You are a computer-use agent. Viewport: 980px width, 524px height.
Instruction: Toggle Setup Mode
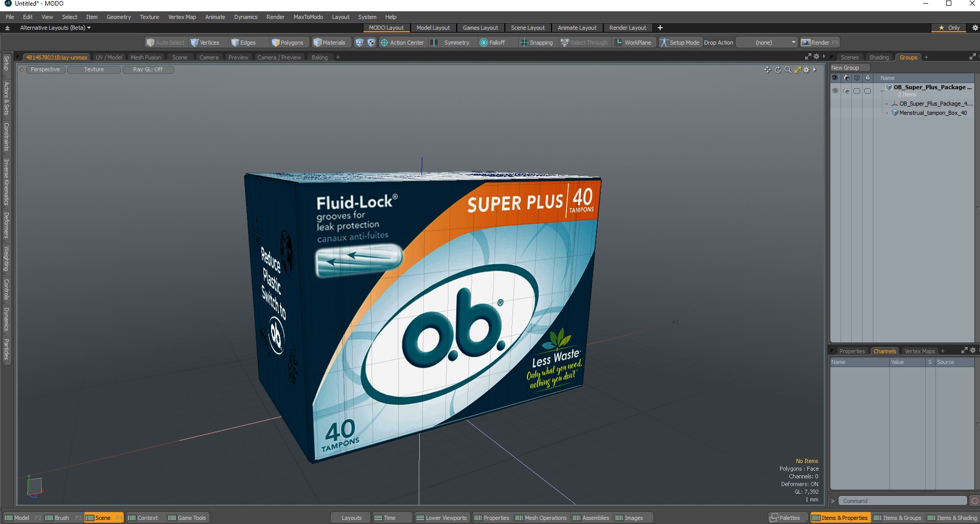tap(680, 43)
